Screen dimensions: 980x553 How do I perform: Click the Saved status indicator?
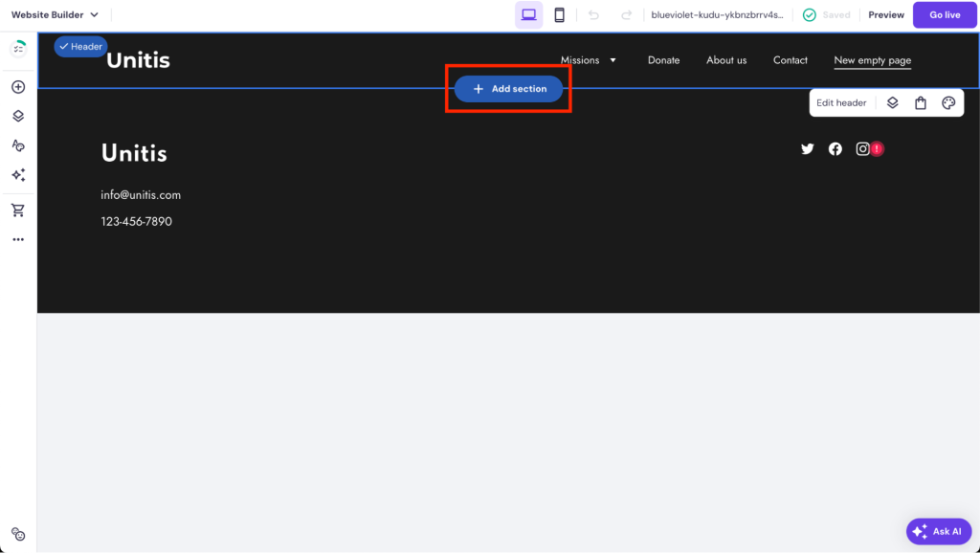pos(827,14)
